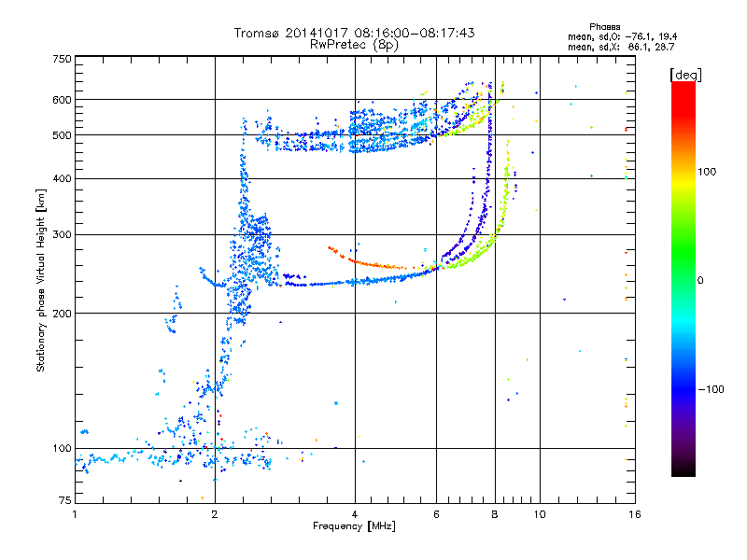
Task: Click the x-axis tick label '4'
Action: pos(355,514)
